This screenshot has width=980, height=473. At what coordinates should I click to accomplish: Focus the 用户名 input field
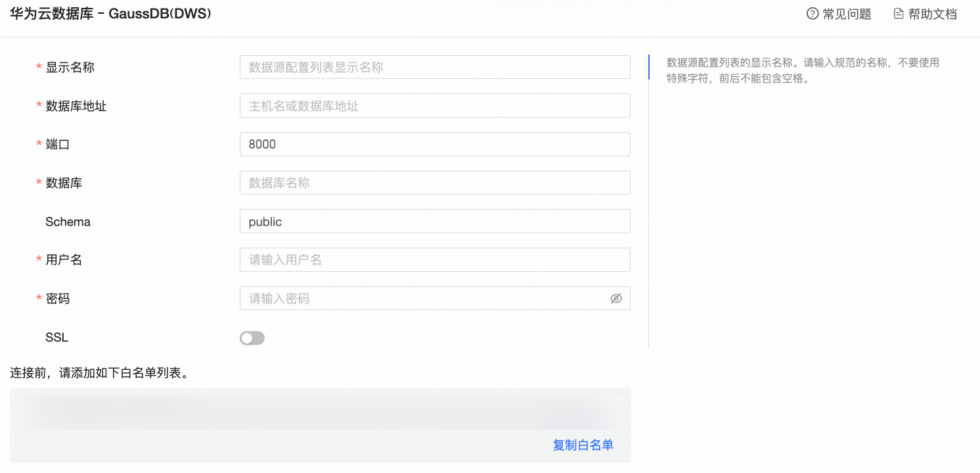point(435,260)
